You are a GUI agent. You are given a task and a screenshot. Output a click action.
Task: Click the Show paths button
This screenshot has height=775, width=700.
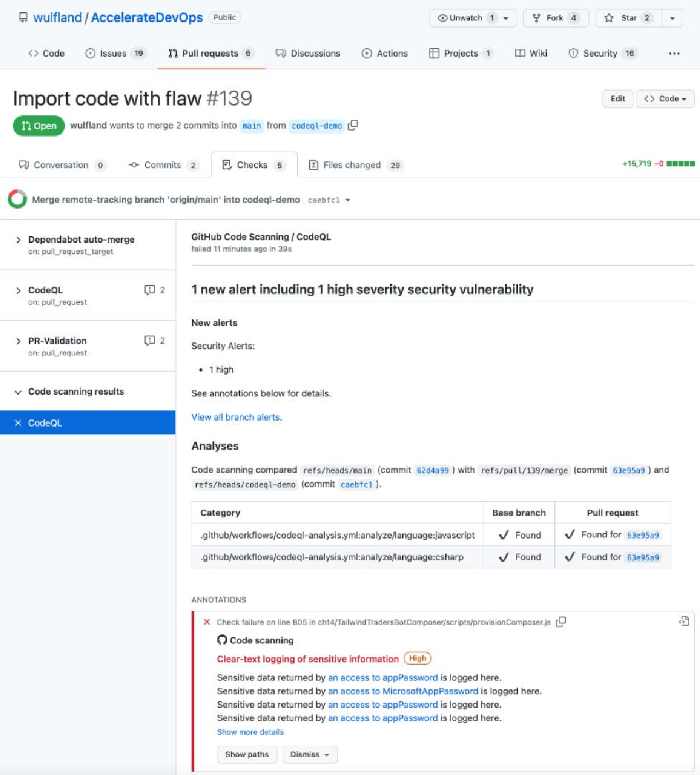pyautogui.click(x=247, y=754)
